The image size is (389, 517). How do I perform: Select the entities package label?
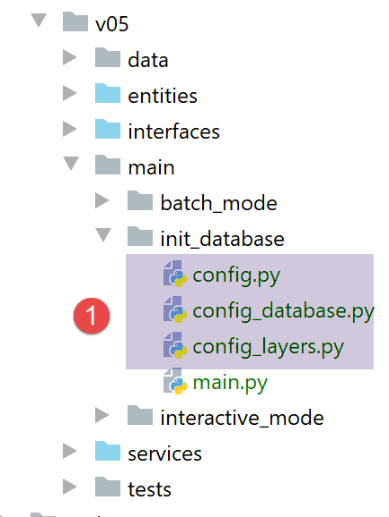pyautogui.click(x=163, y=96)
